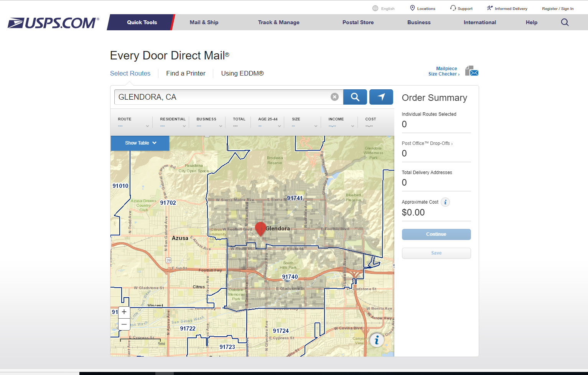This screenshot has height=375, width=588.
Task: Click the English globe icon
Action: coord(375,8)
